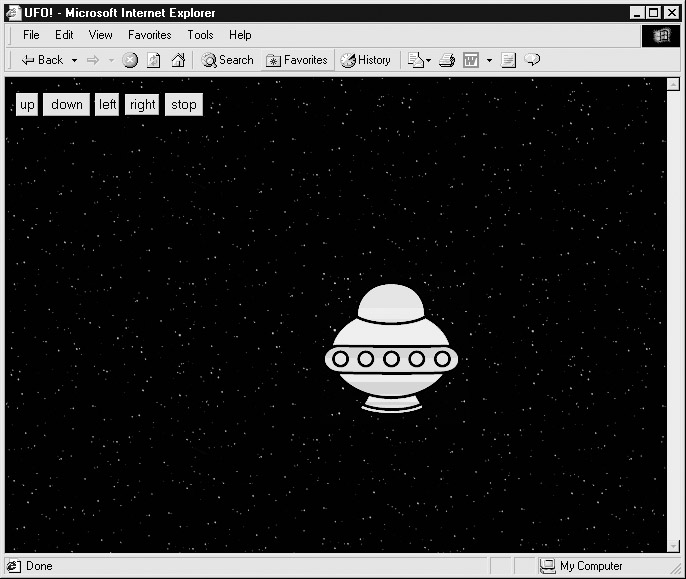The height and width of the screenshot is (579, 686).
Task: Click the vertical scrollbar down arrow
Action: 673,545
